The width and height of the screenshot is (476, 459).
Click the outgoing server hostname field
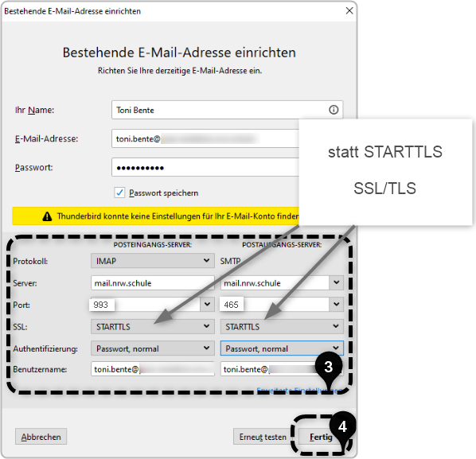(x=275, y=283)
